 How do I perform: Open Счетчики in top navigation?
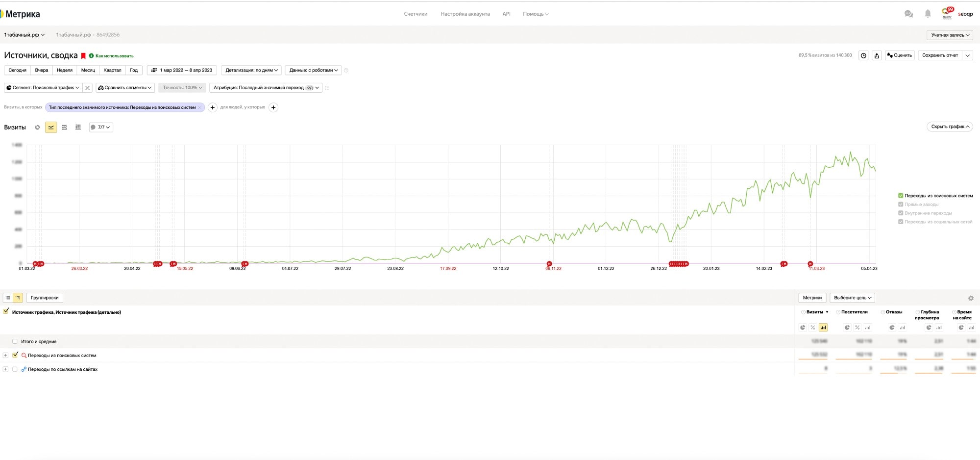point(416,14)
